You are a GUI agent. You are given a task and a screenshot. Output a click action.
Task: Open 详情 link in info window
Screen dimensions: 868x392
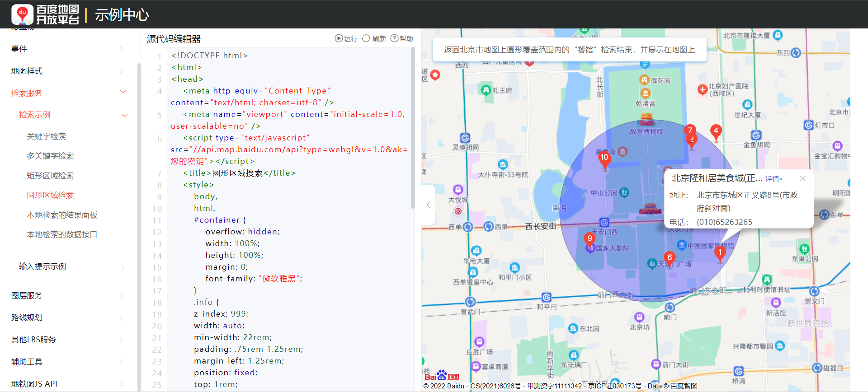[x=774, y=179]
